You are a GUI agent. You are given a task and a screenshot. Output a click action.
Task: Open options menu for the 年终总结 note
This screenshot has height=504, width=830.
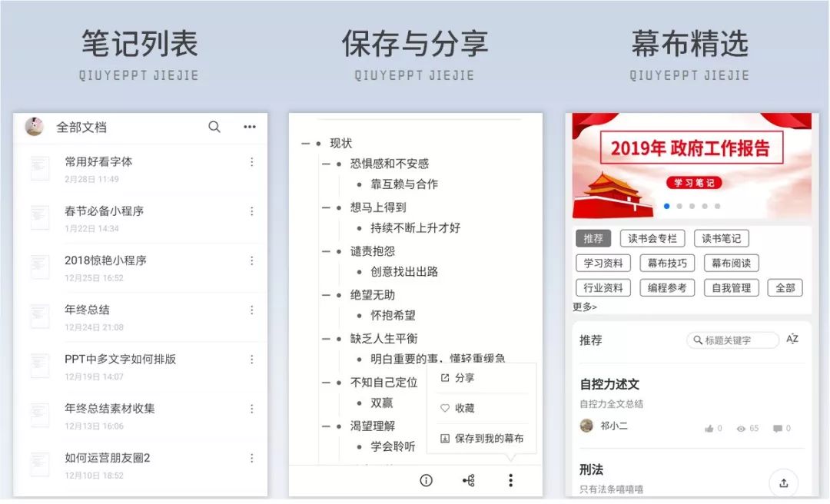tap(251, 310)
